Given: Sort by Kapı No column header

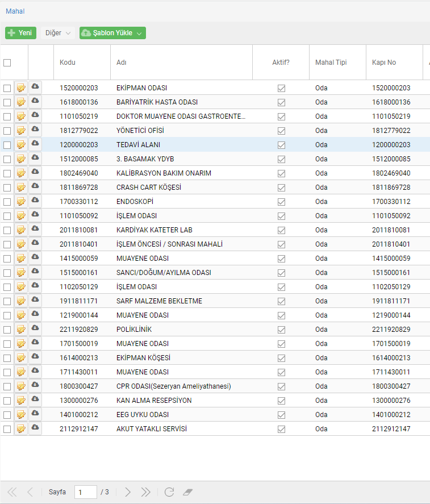Looking at the screenshot, I should (394, 63).
